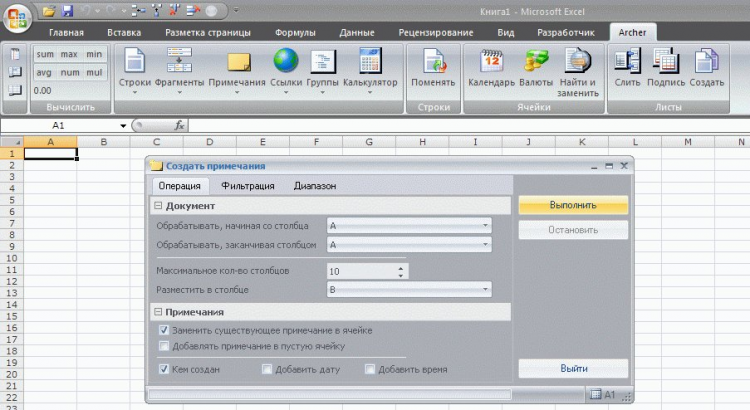The height and width of the screenshot is (410, 750).
Task: Click the Фрагменты ribbon icon
Action: (x=179, y=61)
